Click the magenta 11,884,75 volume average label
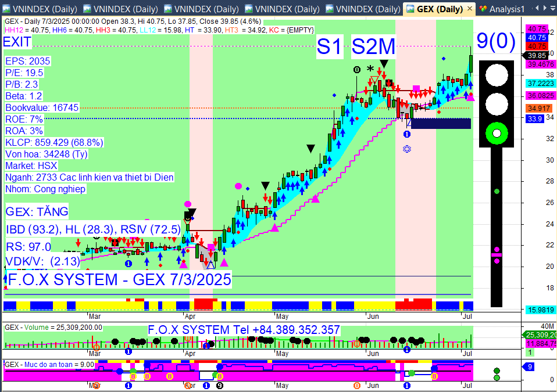The image size is (557, 392). tap(541, 343)
